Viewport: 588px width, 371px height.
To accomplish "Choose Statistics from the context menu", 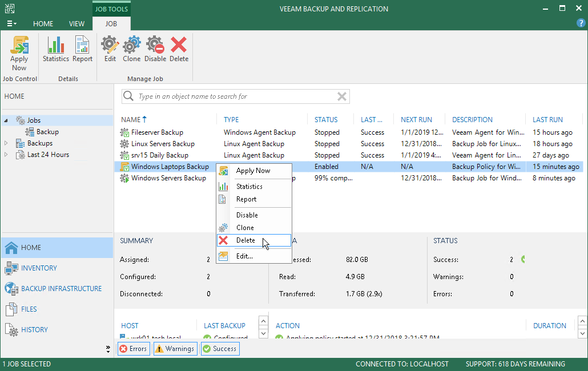I will [x=254, y=187].
